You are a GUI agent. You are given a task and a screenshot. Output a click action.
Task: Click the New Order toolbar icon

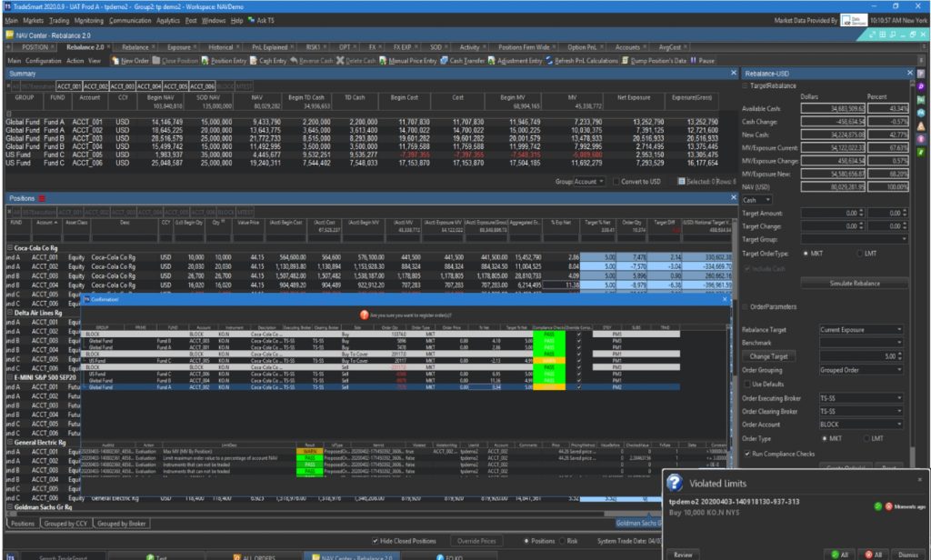click(x=115, y=61)
